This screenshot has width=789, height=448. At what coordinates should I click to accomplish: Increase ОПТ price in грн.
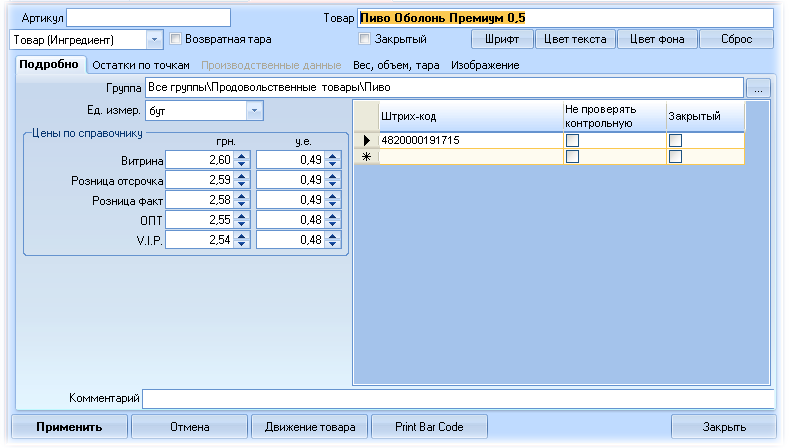click(x=242, y=216)
